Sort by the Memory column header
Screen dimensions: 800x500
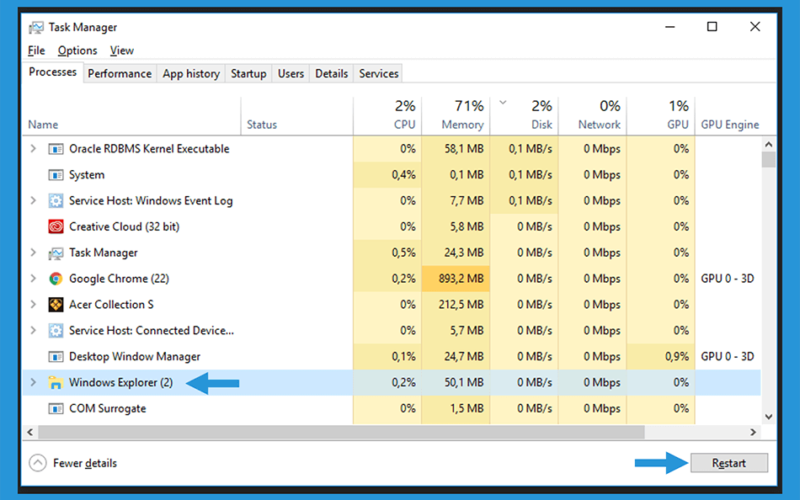click(456, 116)
